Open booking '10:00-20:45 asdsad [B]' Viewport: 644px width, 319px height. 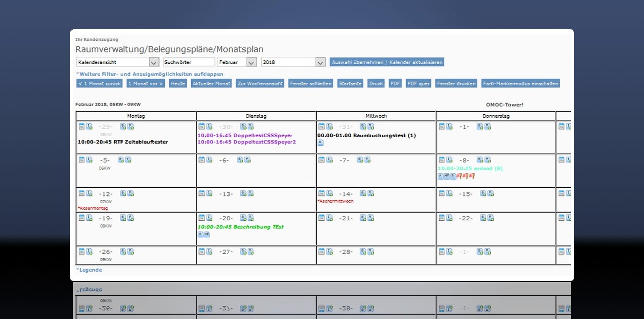pyautogui.click(x=470, y=168)
